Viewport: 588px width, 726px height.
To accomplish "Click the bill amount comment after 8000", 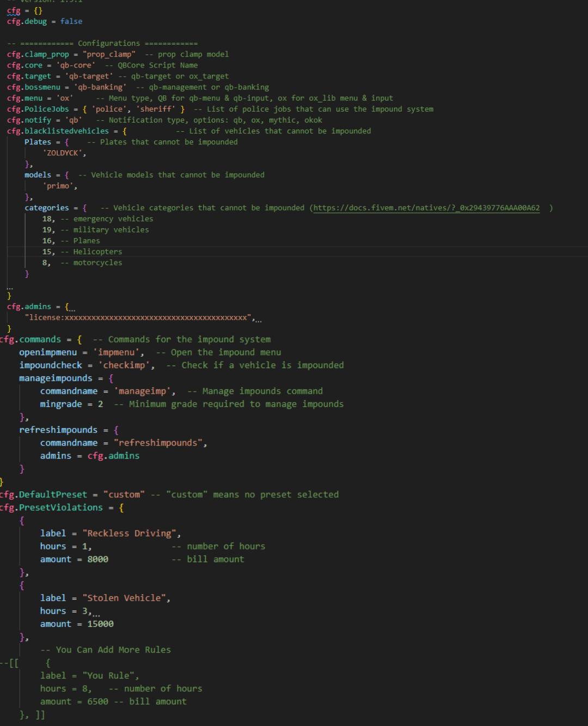I will point(208,559).
